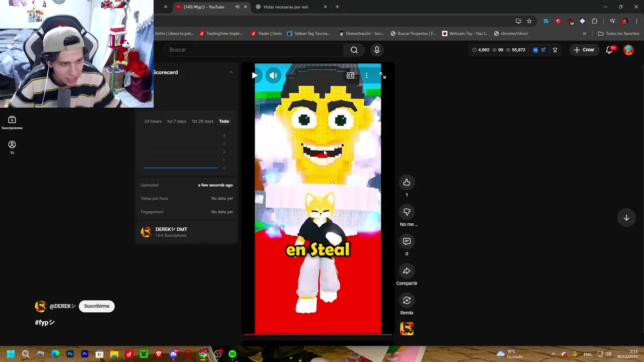
Task: Open the red record extension icon
Action: coord(558,21)
